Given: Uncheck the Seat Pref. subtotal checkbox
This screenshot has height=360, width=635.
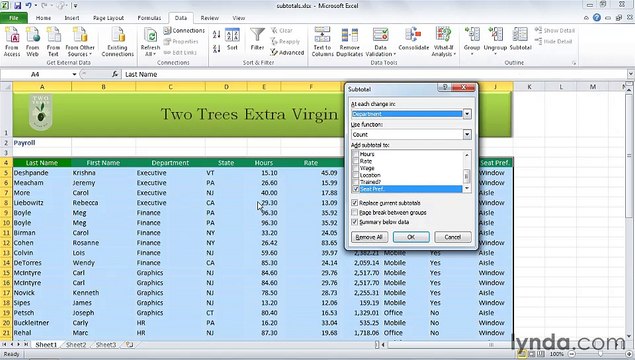Looking at the screenshot, I should (x=356, y=189).
